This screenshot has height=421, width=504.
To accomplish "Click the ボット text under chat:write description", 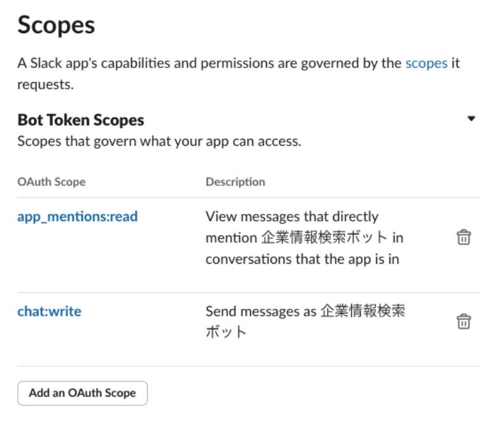I will click(x=225, y=332).
